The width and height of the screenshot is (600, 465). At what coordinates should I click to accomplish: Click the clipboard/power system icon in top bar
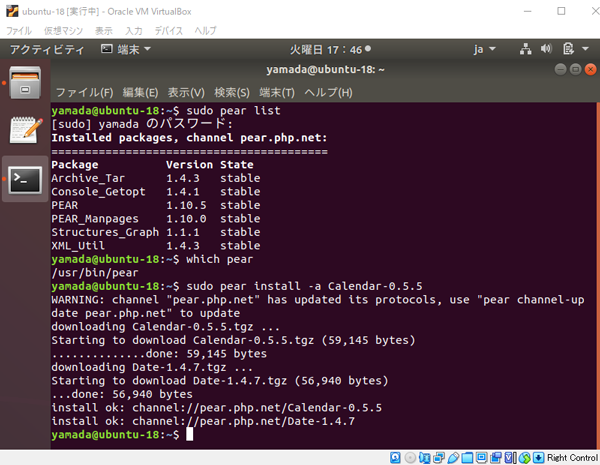(x=569, y=49)
